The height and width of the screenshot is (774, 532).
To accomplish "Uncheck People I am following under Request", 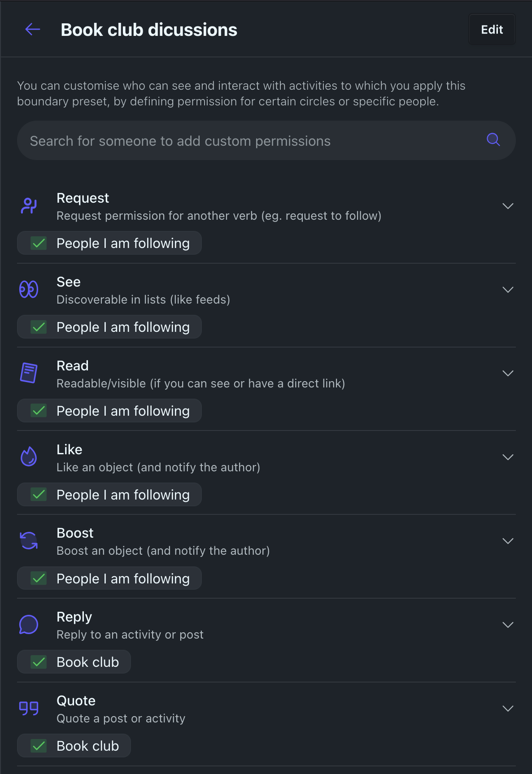I will click(x=39, y=243).
